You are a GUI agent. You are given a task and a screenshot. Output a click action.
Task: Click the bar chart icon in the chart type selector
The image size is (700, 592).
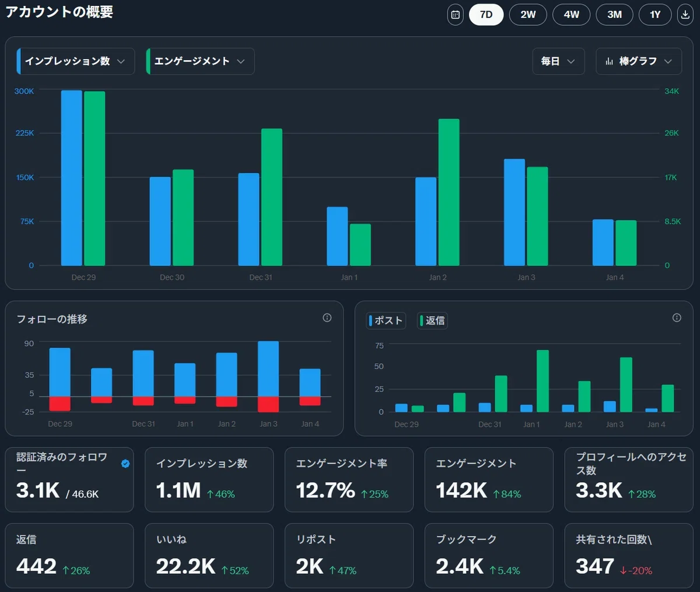609,61
